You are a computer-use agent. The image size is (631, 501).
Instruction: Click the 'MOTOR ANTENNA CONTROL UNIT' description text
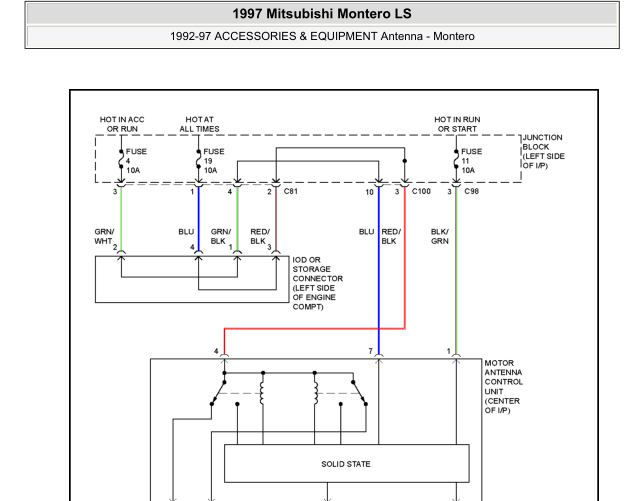tap(503, 387)
